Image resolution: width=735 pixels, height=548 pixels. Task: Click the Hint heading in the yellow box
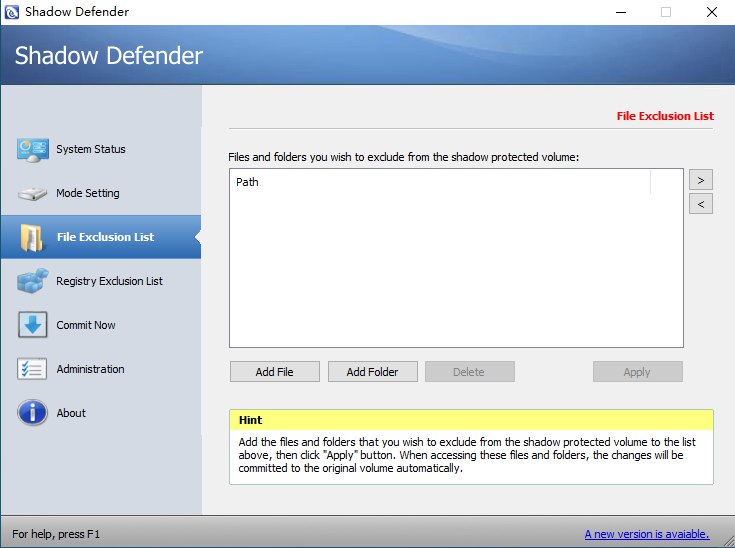click(x=250, y=420)
